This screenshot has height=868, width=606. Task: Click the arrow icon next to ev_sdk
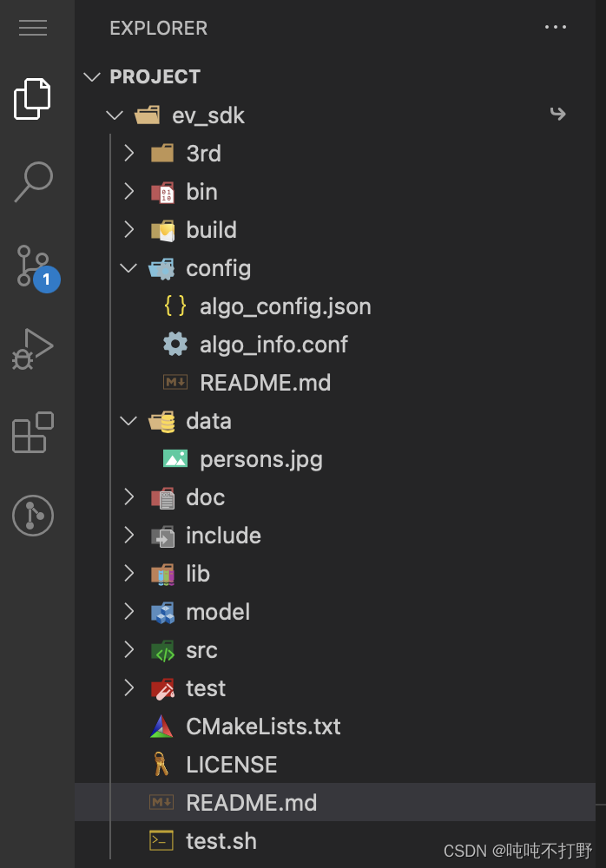(557, 114)
